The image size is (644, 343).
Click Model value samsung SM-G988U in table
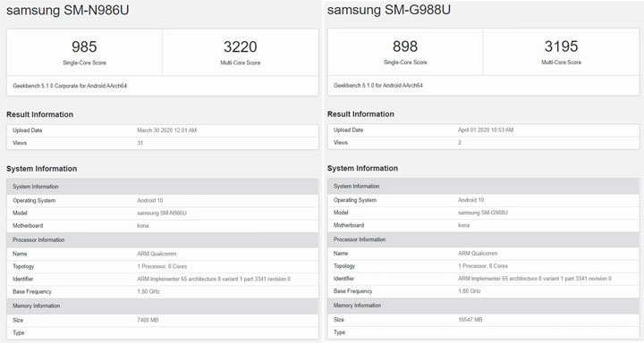click(483, 213)
